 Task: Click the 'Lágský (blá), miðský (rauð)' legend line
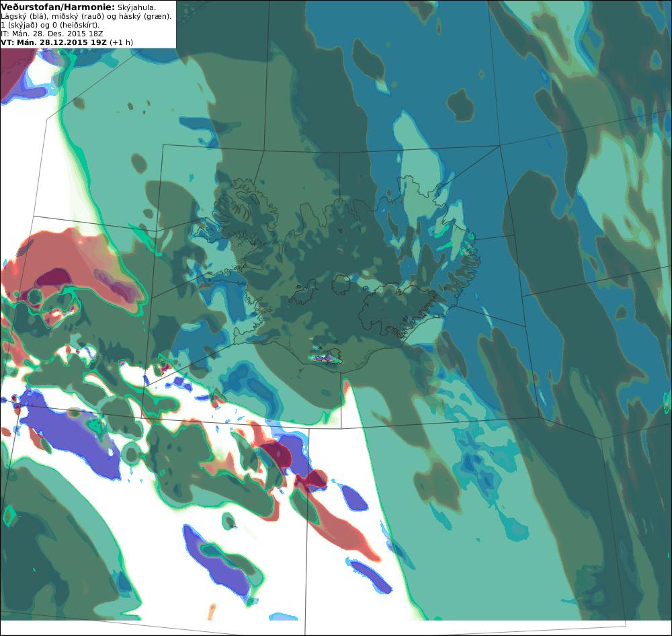pos(86,16)
